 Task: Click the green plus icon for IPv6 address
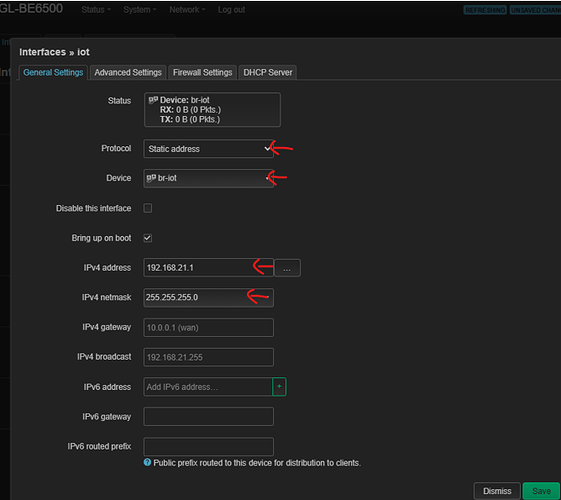click(279, 387)
